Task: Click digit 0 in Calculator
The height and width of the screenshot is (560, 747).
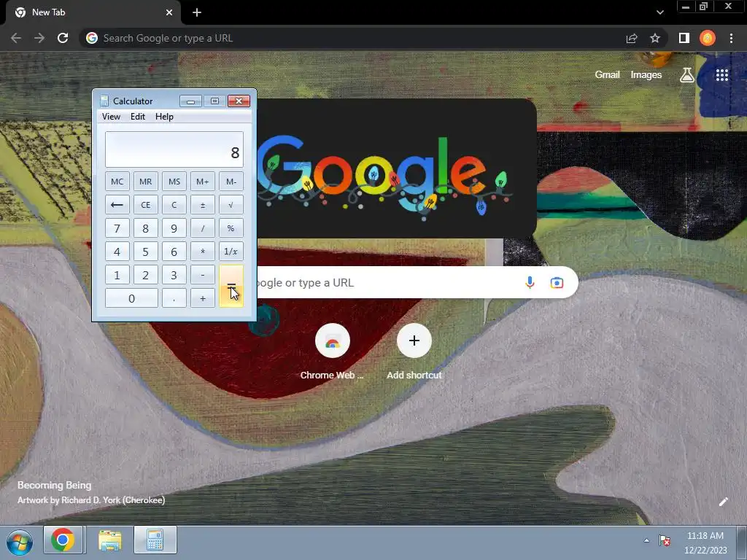Action: coord(131,298)
